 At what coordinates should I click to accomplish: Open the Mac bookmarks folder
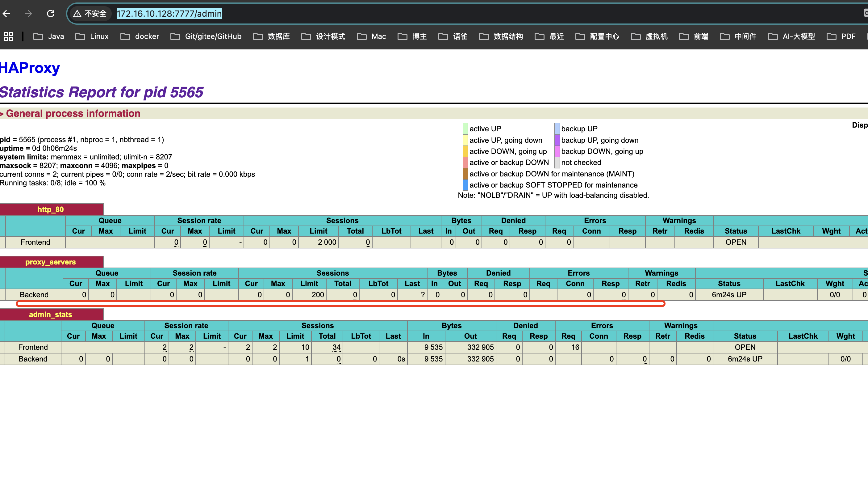click(x=371, y=36)
